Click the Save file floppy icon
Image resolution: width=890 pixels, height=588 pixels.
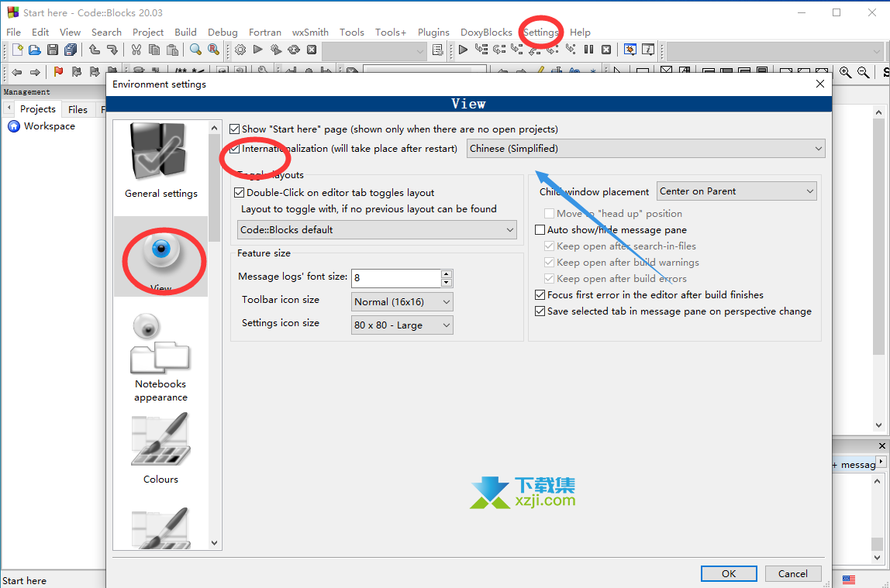click(x=53, y=50)
